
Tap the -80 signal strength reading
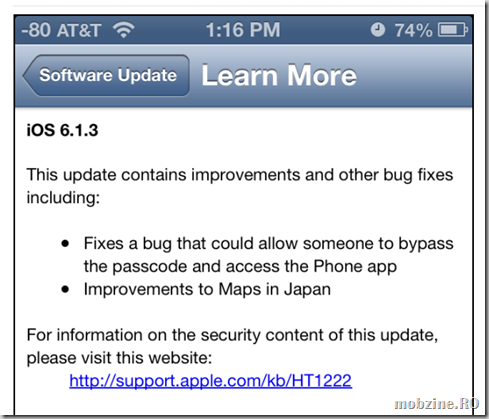[x=36, y=30]
